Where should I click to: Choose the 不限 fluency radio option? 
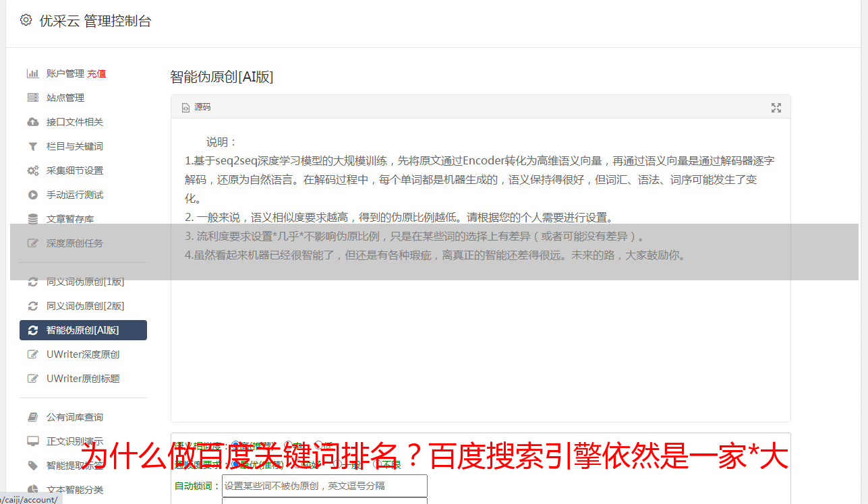click(377, 464)
